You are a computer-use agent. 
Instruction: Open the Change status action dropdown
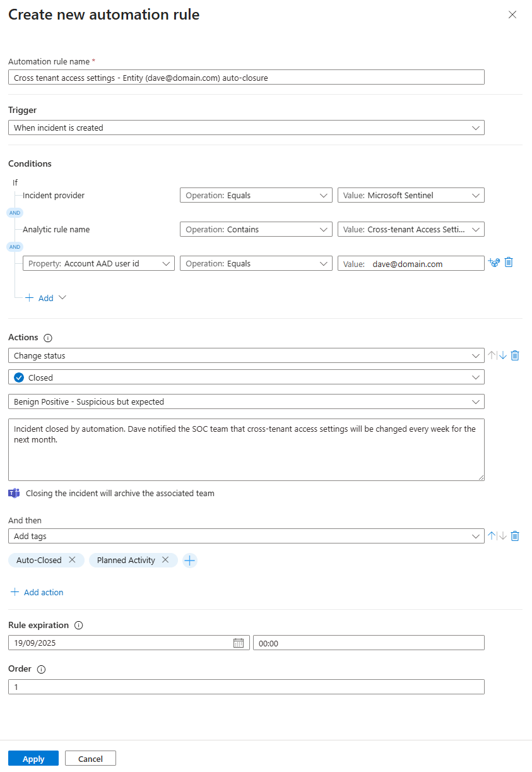pos(246,355)
